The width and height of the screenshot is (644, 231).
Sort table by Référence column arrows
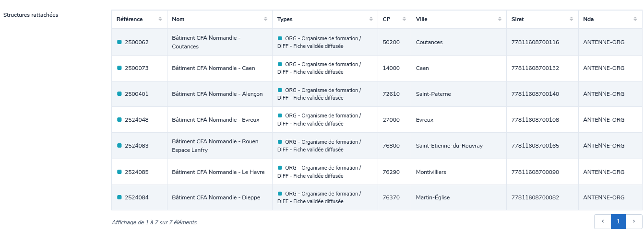click(160, 19)
